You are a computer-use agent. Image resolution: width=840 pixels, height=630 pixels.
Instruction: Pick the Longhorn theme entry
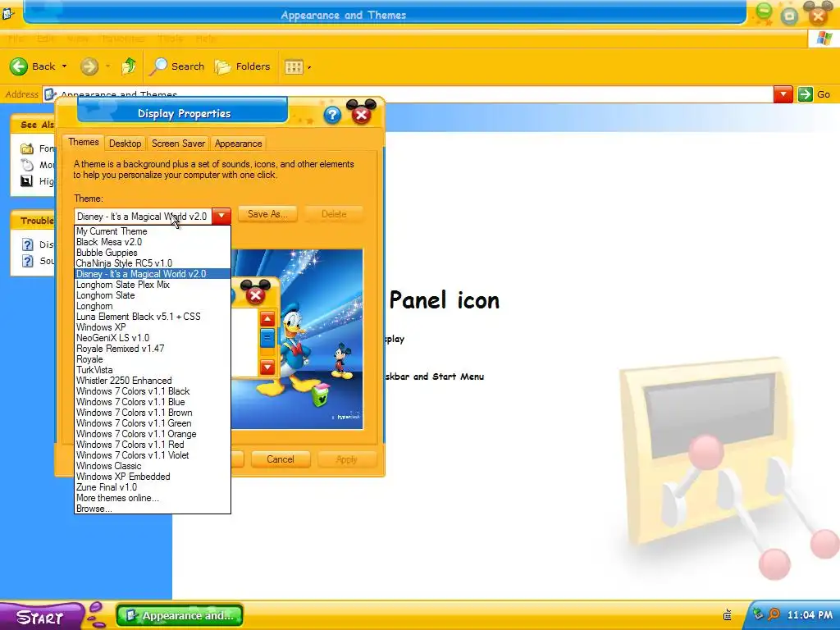pos(153,306)
